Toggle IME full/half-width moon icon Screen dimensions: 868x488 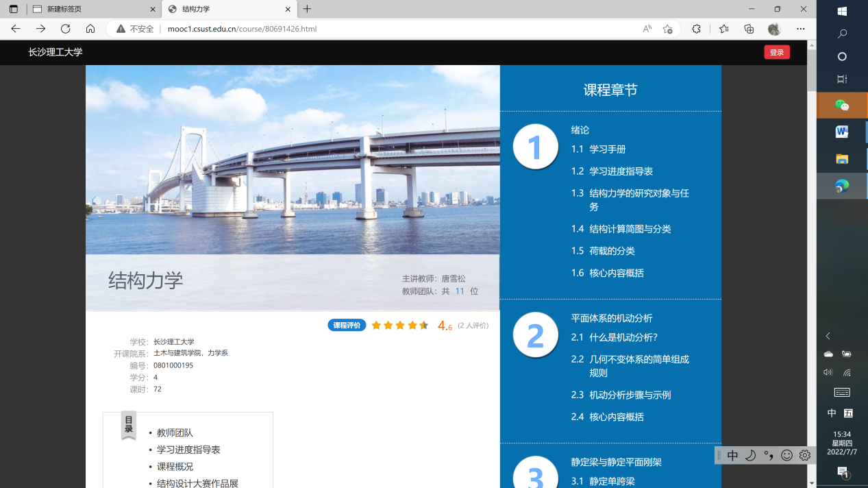(750, 455)
